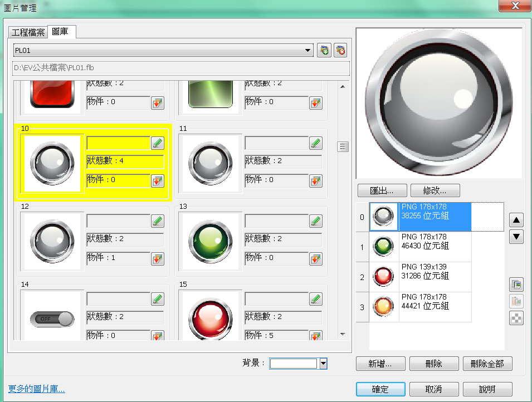The height and width of the screenshot is (402, 532).
Task: Click the object import icon for picture 11
Action: [x=316, y=181]
